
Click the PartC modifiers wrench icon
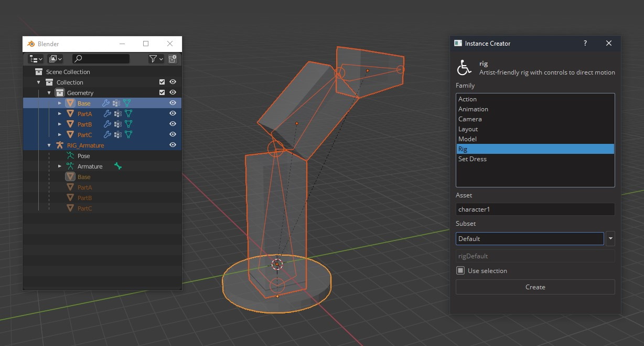[107, 135]
